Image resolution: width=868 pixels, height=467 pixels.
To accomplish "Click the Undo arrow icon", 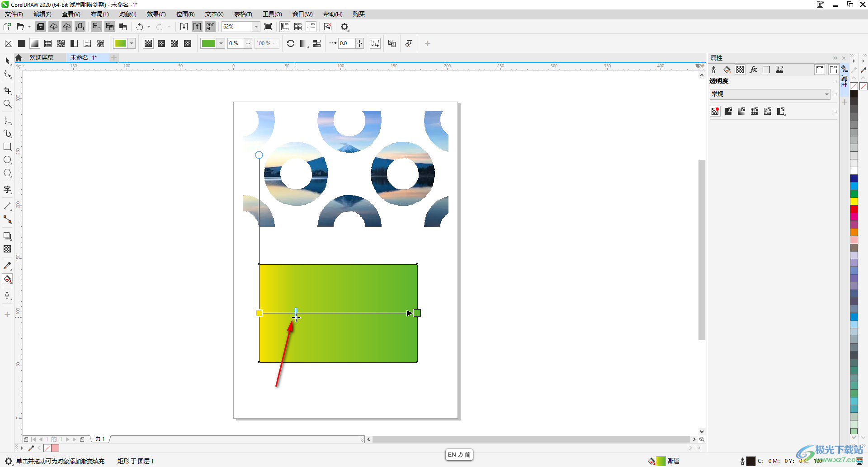I will tap(140, 27).
